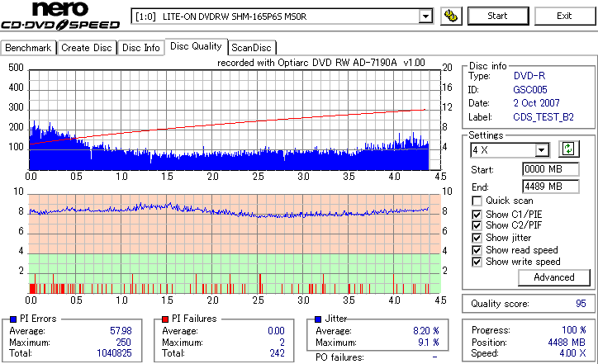This screenshot has width=598, height=364.
Task: Click the yellow drive options icon
Action: point(451,16)
